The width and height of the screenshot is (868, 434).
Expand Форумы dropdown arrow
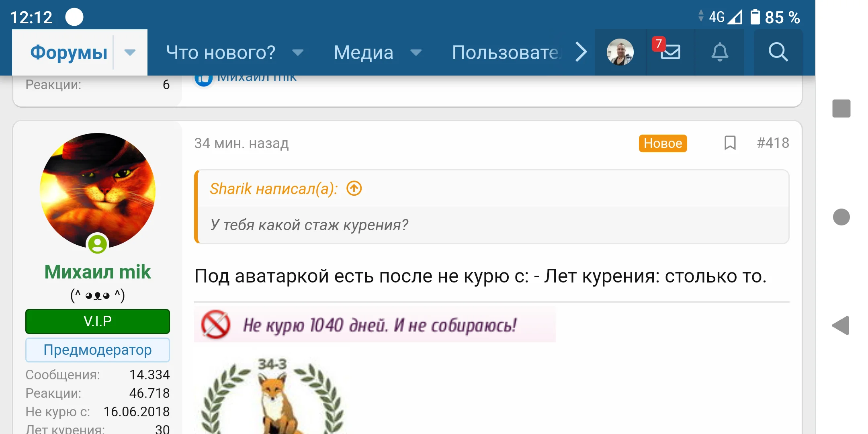130,52
